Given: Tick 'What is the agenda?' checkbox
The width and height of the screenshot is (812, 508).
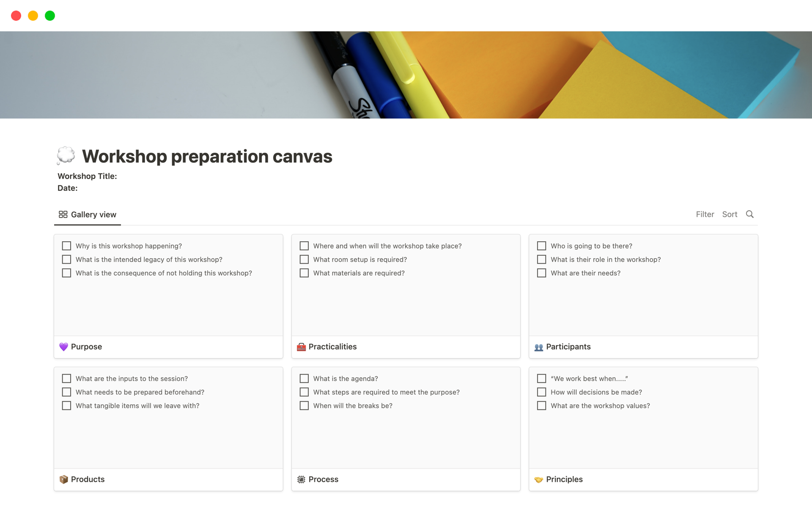Looking at the screenshot, I should [304, 378].
